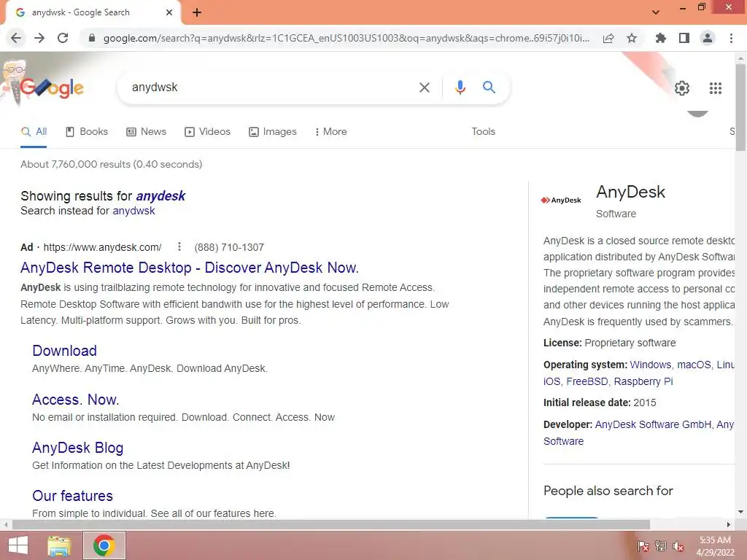Open AnyDesk Software GmbH developer link
The height and width of the screenshot is (560, 747).
[x=653, y=425]
